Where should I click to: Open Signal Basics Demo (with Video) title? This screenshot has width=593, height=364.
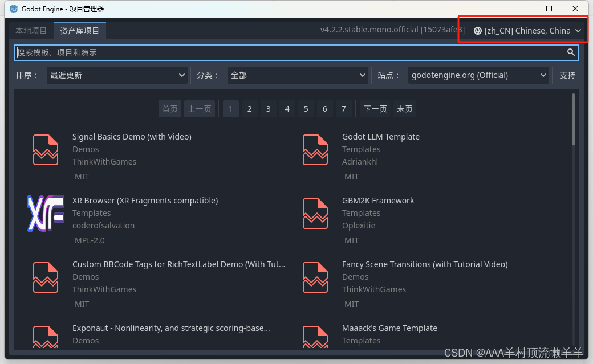(x=132, y=137)
